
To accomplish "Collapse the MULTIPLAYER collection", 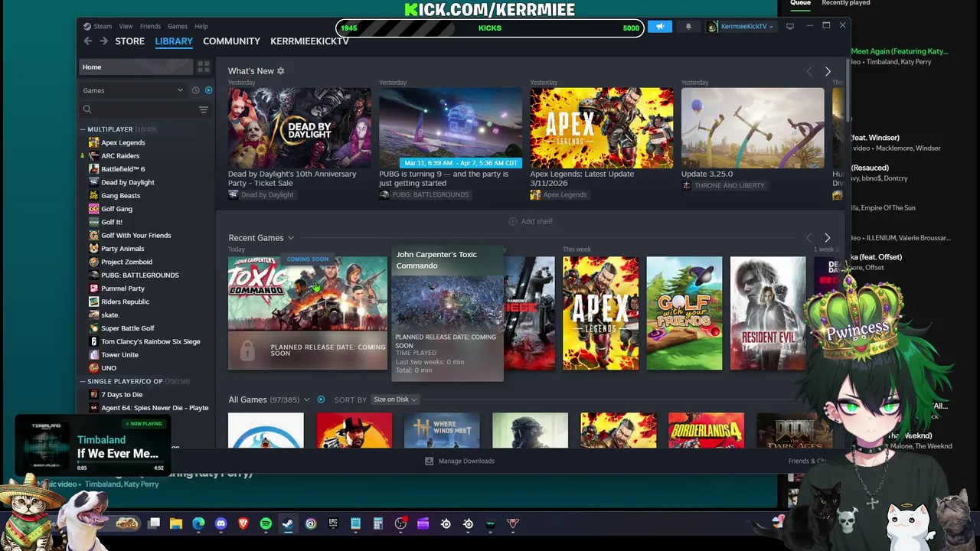I will [x=83, y=129].
